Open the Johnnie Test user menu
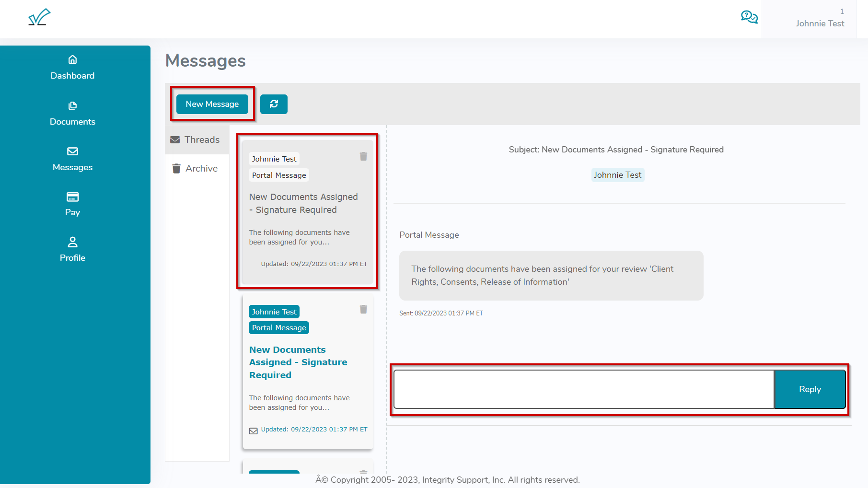 tap(820, 23)
